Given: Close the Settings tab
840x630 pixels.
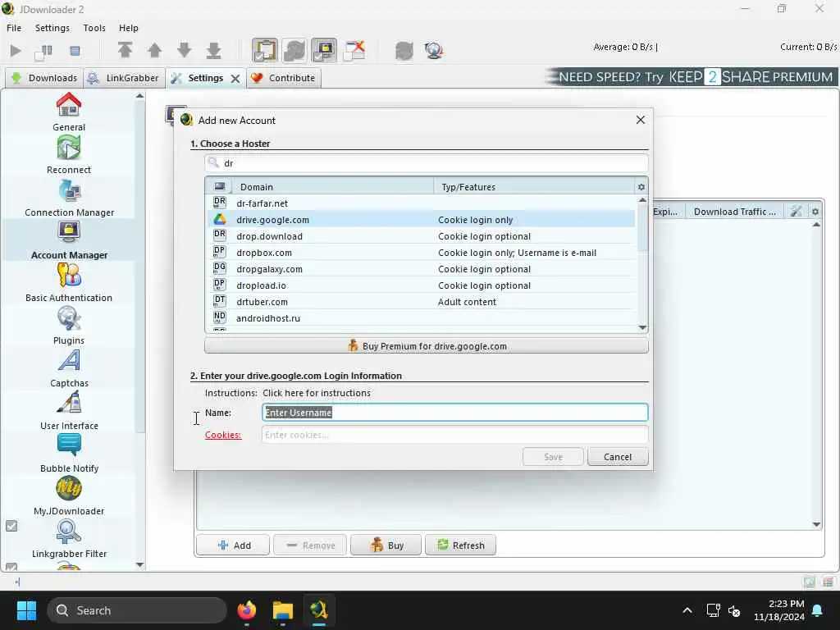Looking at the screenshot, I should click(x=235, y=79).
